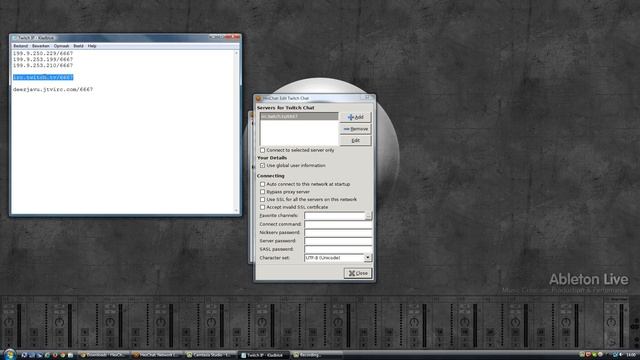Viewport: 640px width, 360px height.
Task: Click the Kladblok vertical scrollbar down arrow
Action: [x=236, y=211]
